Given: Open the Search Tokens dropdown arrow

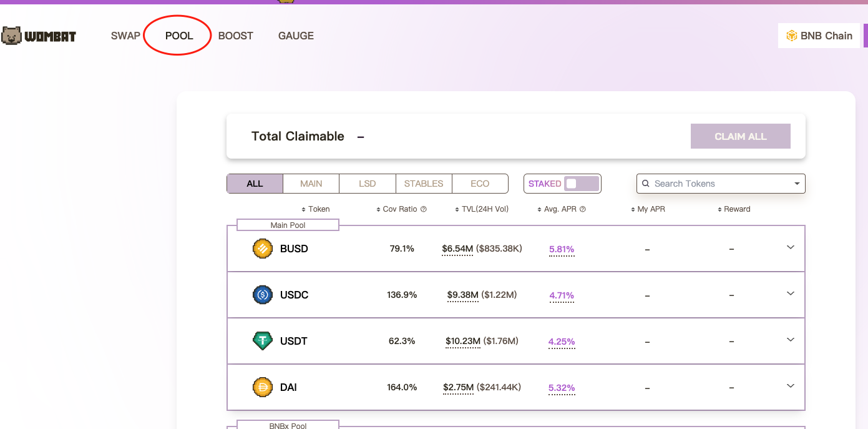Looking at the screenshot, I should pos(797,184).
